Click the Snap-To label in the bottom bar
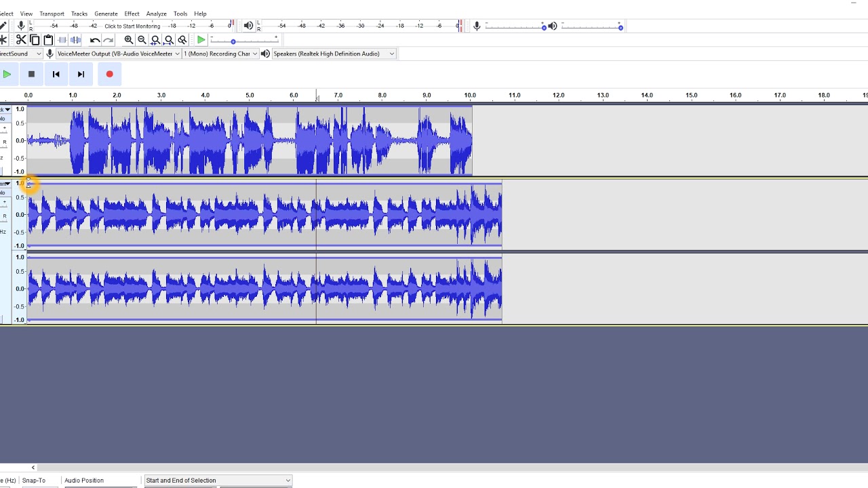The image size is (868, 488). coord(34,481)
